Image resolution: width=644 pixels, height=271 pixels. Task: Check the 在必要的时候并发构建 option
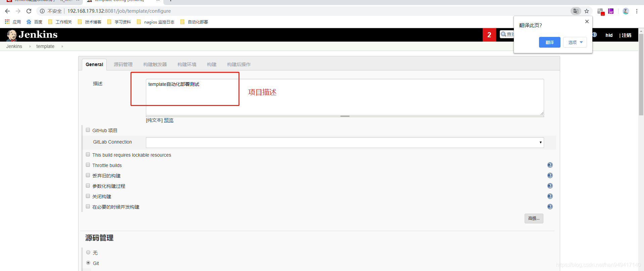[x=88, y=206]
